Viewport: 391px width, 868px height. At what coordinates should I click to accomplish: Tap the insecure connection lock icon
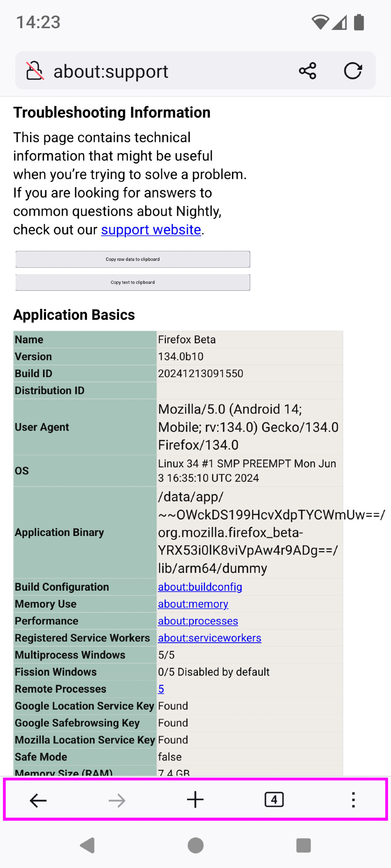pyautogui.click(x=35, y=71)
